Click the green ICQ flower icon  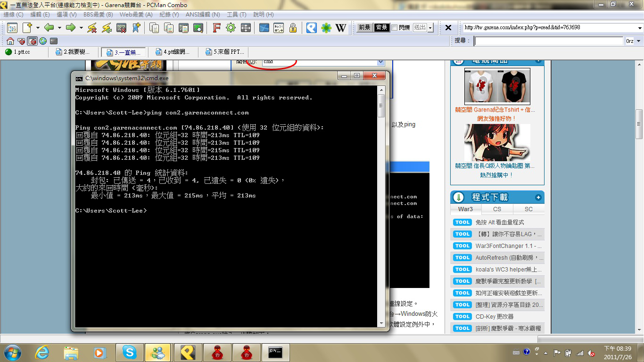(x=326, y=28)
